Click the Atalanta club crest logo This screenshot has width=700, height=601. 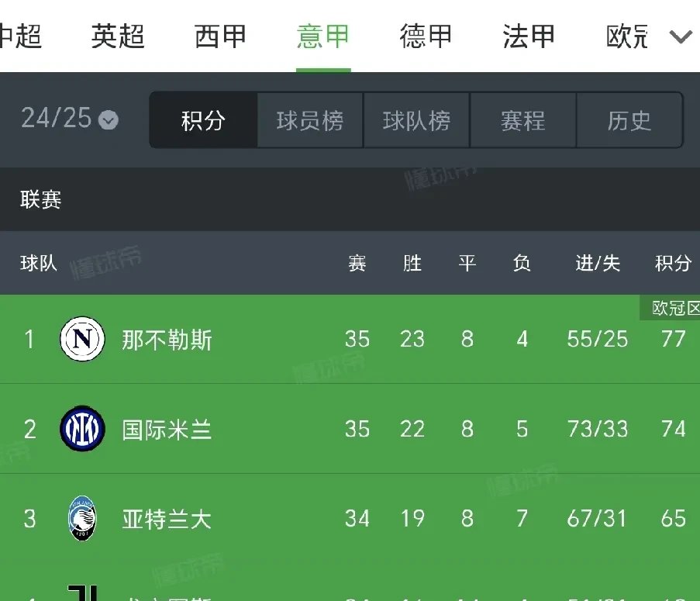pyautogui.click(x=81, y=518)
